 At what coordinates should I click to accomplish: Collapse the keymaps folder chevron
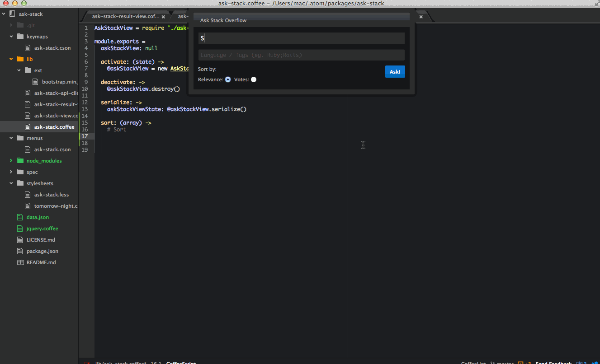click(x=11, y=37)
